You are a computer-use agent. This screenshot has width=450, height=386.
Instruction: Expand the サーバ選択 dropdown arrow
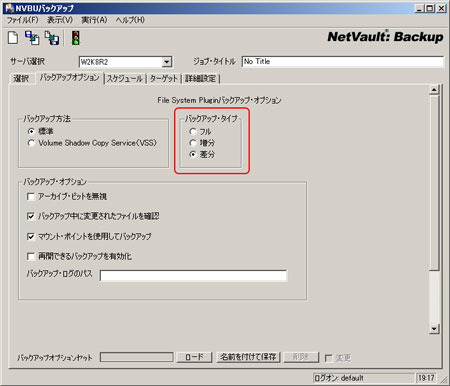click(167, 62)
